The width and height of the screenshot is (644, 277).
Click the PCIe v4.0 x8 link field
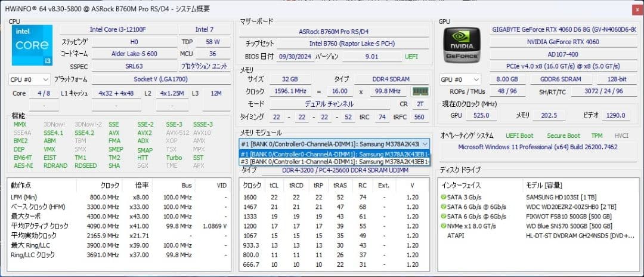tap(563, 66)
